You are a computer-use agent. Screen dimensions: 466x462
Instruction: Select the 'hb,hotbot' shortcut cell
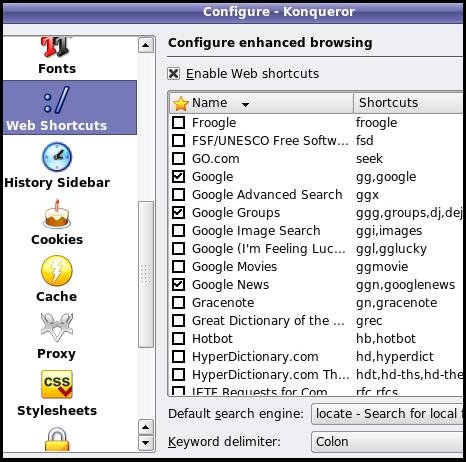tap(386, 339)
